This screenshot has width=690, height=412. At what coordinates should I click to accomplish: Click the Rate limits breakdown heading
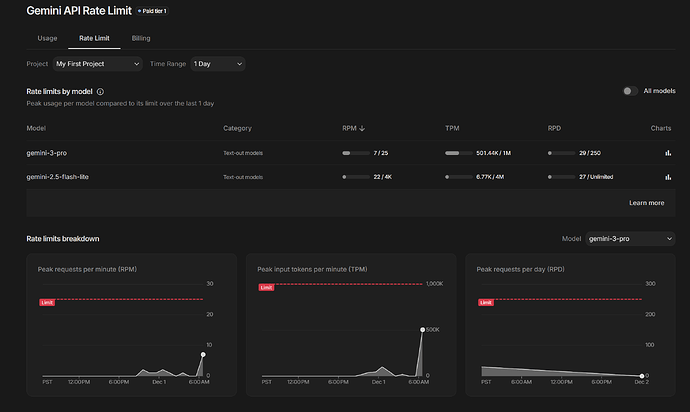(x=63, y=239)
